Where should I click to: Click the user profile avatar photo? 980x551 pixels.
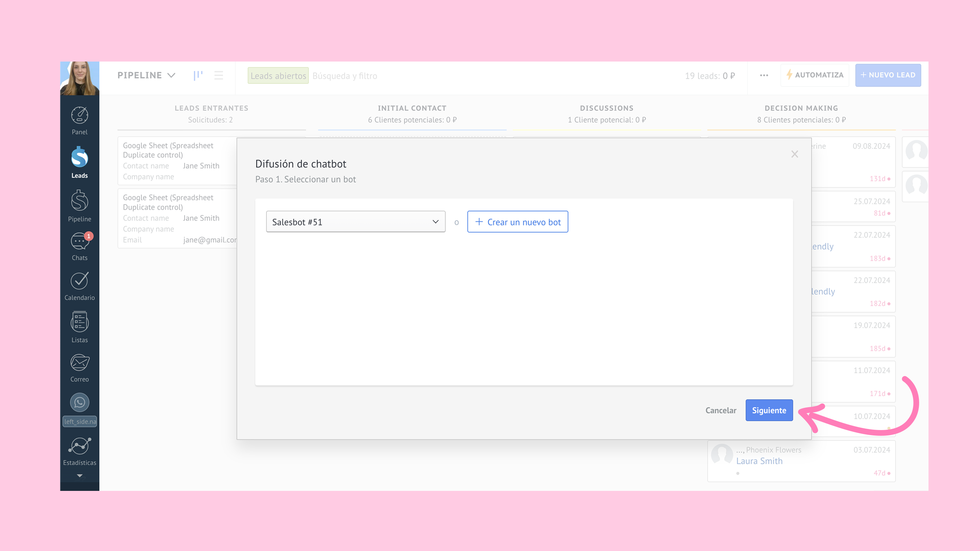pyautogui.click(x=79, y=78)
